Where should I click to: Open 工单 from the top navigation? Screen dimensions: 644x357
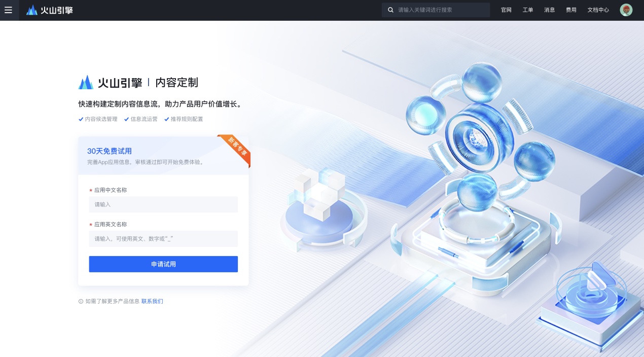pyautogui.click(x=528, y=10)
